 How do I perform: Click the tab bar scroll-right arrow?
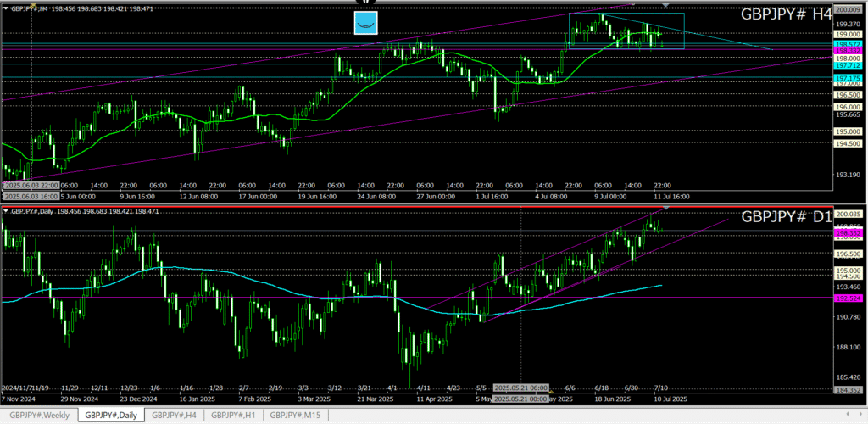pyautogui.click(x=860, y=414)
